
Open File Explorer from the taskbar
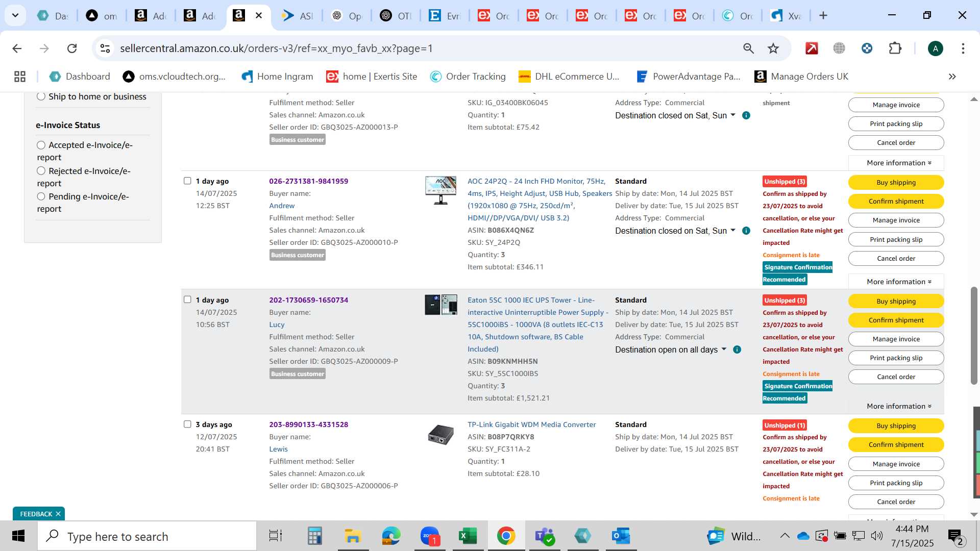pos(353,536)
